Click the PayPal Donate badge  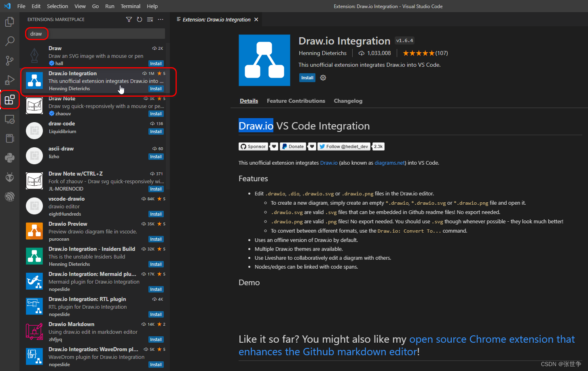293,146
